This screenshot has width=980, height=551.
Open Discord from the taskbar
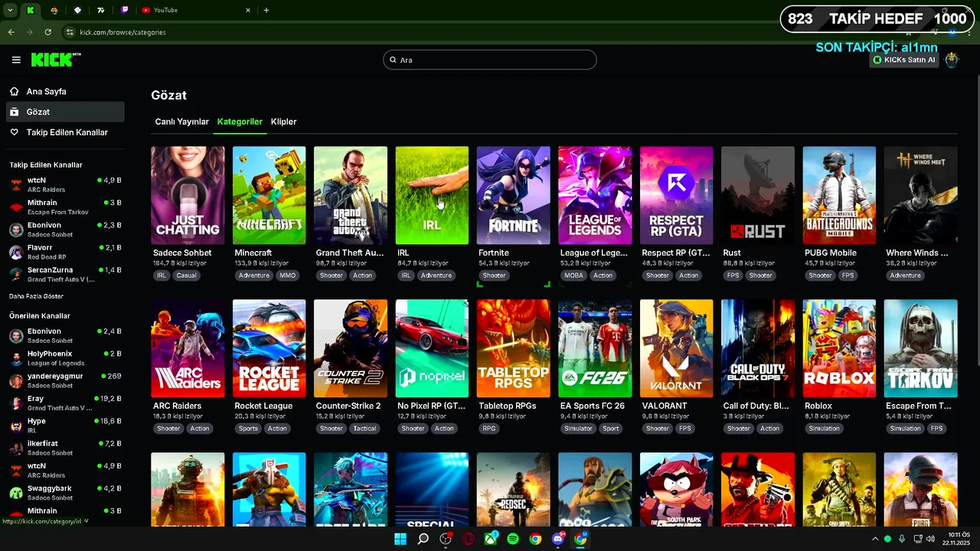point(558,539)
